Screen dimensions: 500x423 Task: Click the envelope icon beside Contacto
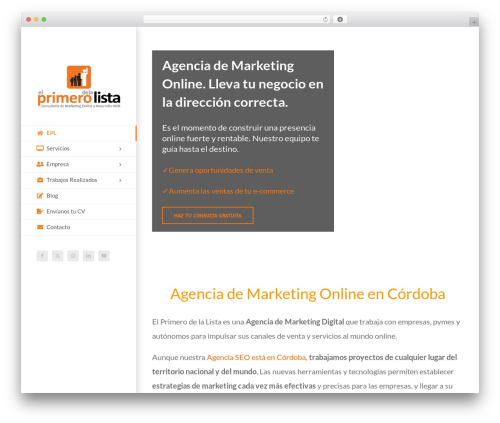[x=40, y=227]
